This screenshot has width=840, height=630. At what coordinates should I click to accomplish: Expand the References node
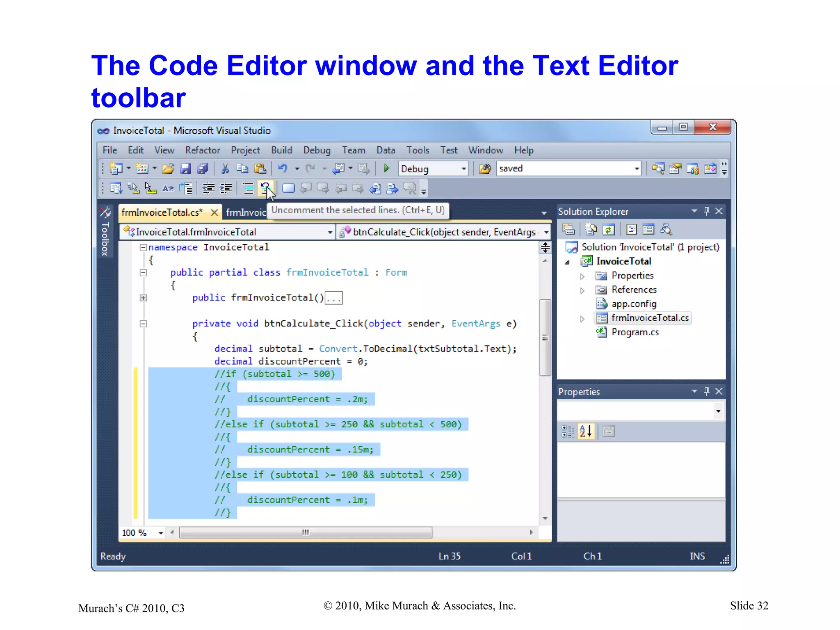tap(582, 290)
